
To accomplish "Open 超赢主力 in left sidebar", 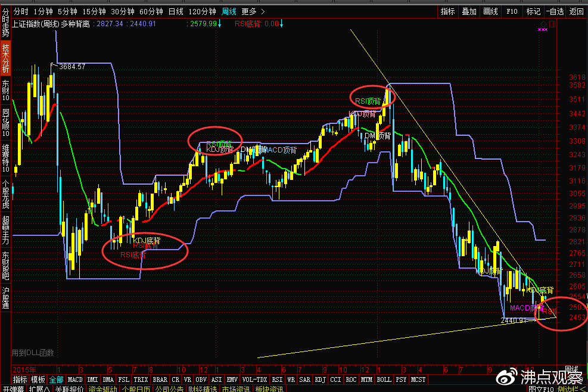I will click(x=5, y=229).
